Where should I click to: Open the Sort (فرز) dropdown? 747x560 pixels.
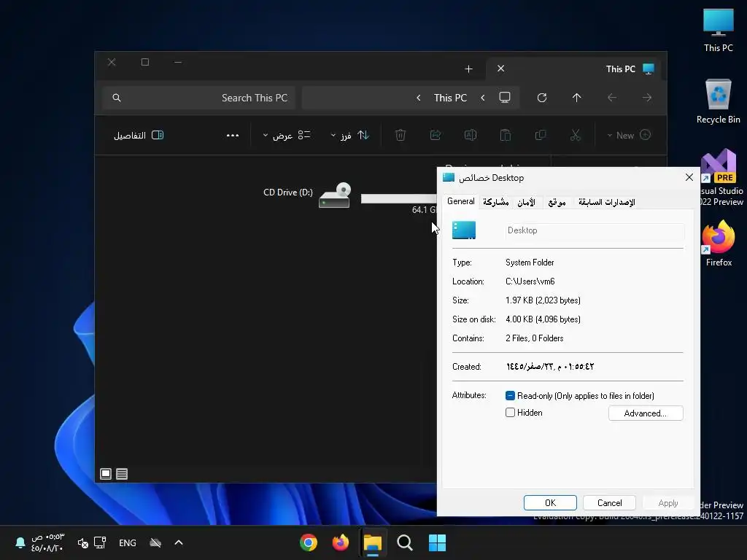[x=349, y=135]
